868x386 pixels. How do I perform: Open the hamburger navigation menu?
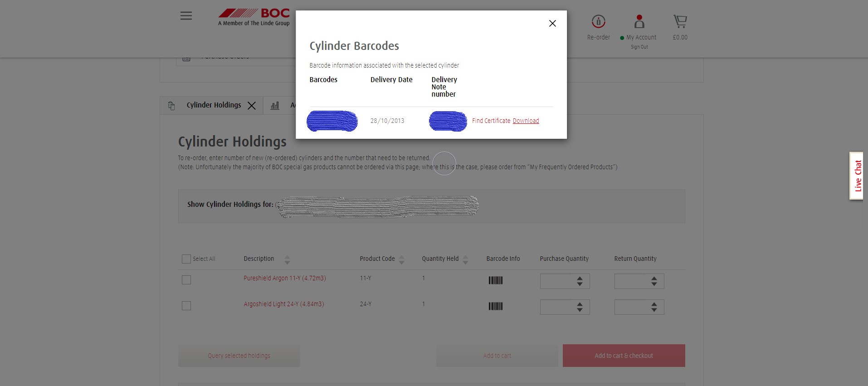point(186,16)
